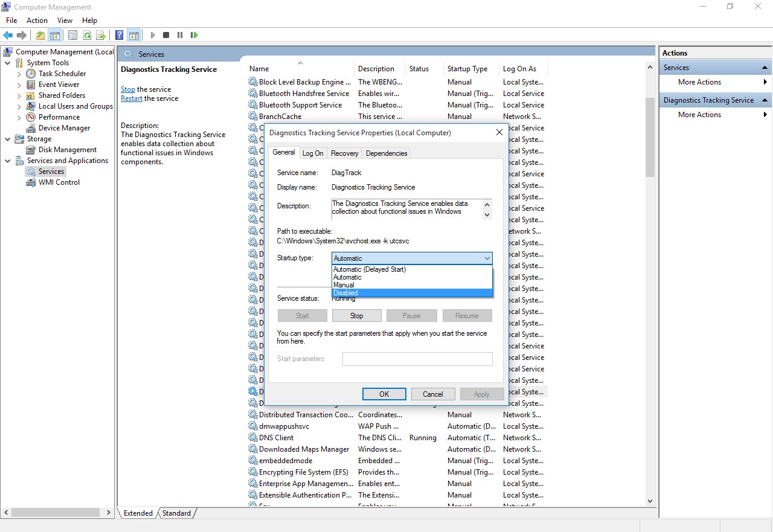Click the blue Help question mark icon
The image size is (773, 532).
pos(120,35)
